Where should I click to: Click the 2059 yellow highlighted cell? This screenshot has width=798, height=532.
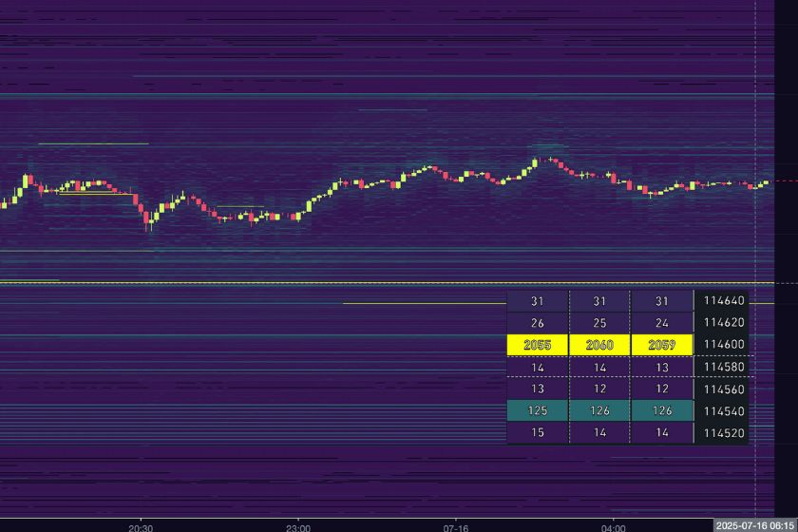click(x=661, y=345)
